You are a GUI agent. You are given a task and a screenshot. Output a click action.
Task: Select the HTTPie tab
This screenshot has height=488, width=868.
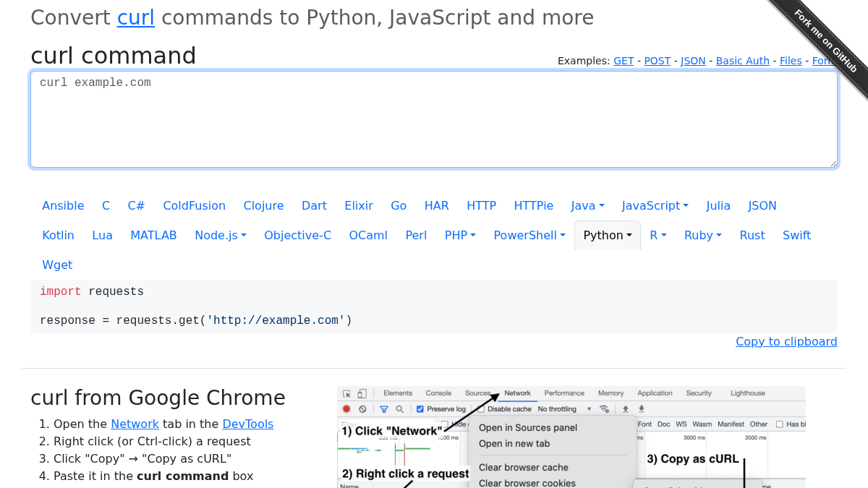pos(534,205)
